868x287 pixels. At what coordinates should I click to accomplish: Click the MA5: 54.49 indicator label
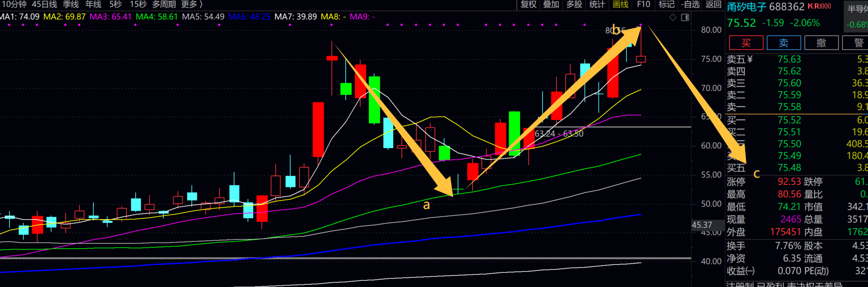pyautogui.click(x=203, y=17)
